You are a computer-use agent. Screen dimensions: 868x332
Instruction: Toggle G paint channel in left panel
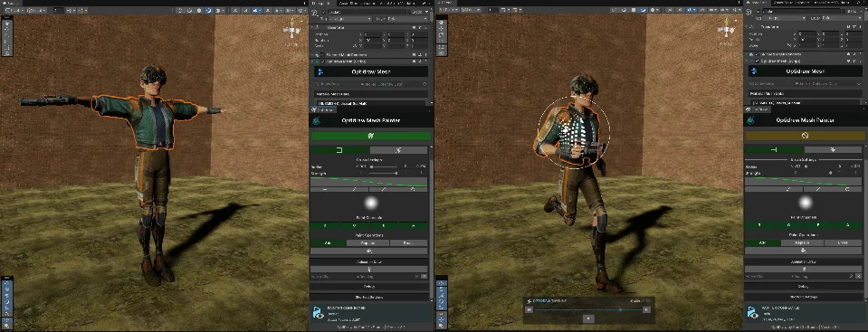354,226
